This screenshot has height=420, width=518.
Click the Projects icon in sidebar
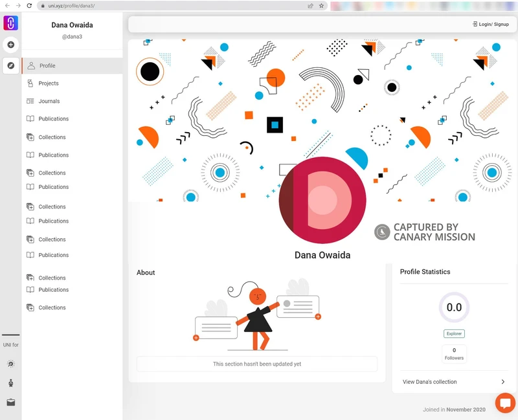(x=30, y=83)
